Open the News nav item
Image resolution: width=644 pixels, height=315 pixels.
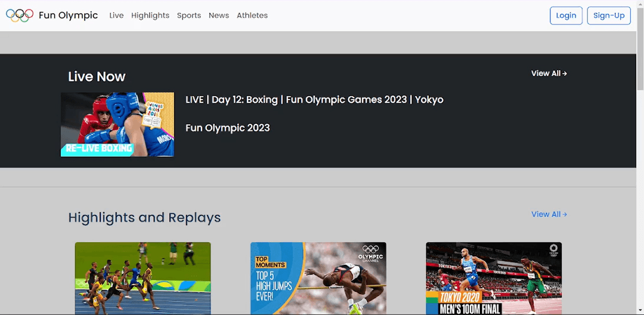pyautogui.click(x=219, y=15)
